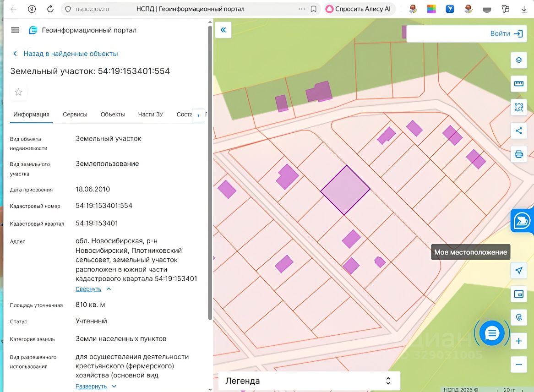Toggle the overview mini-map window
This screenshot has width=534, height=392.
(518, 294)
